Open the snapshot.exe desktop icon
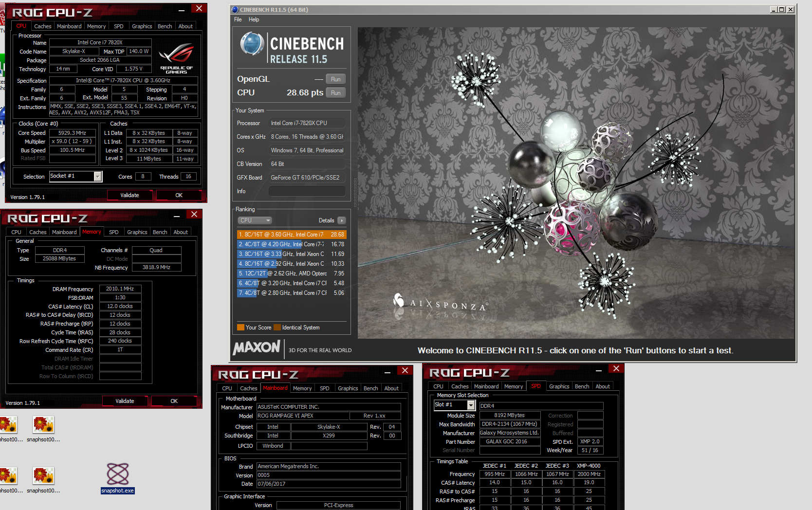812x510 pixels. pos(117,477)
